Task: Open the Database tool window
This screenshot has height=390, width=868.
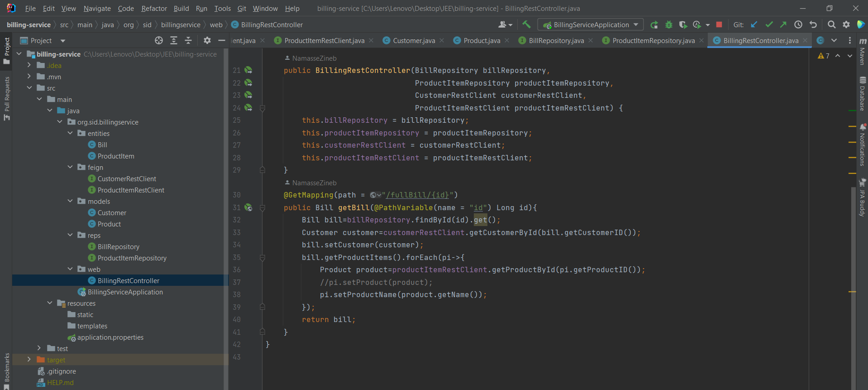Action: pos(863,93)
